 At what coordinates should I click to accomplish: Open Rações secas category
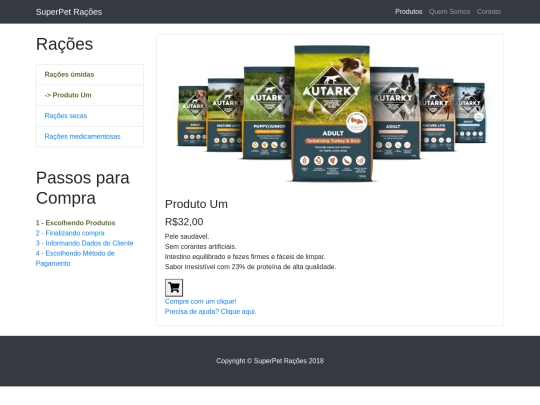pos(90,116)
